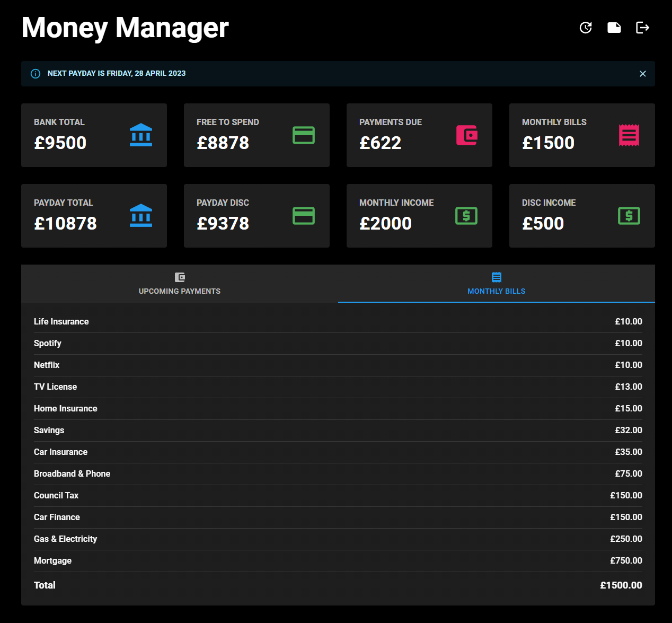Click the info icon in payday banner
Image resolution: width=672 pixels, height=623 pixels.
tap(36, 74)
